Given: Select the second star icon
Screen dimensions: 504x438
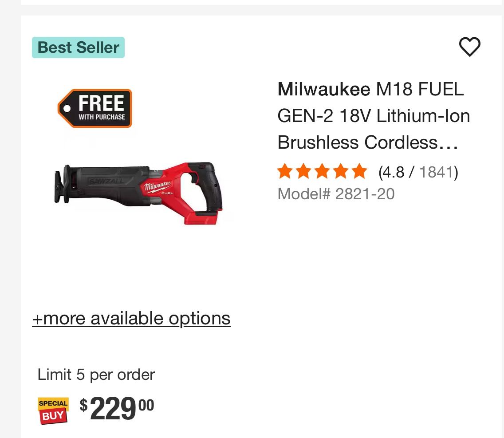Looking at the screenshot, I should (x=303, y=170).
